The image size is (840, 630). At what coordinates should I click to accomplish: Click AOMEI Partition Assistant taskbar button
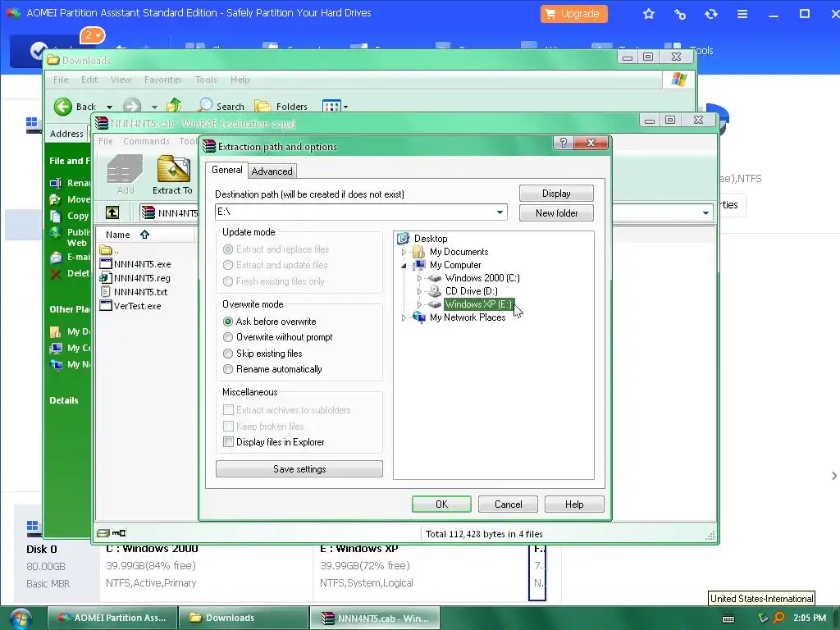pos(112,618)
